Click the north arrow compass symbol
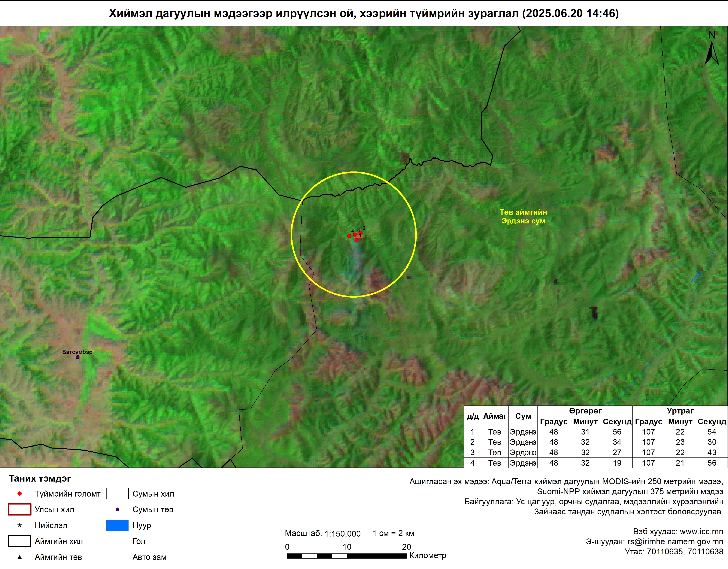The image size is (728, 569). [x=712, y=48]
